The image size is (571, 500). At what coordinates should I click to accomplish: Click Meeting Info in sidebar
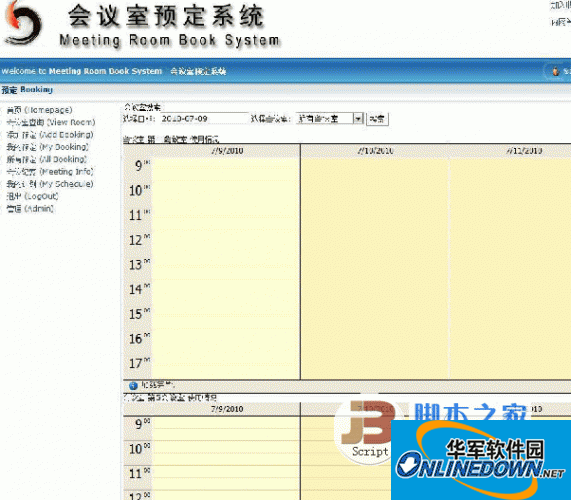(x=50, y=172)
